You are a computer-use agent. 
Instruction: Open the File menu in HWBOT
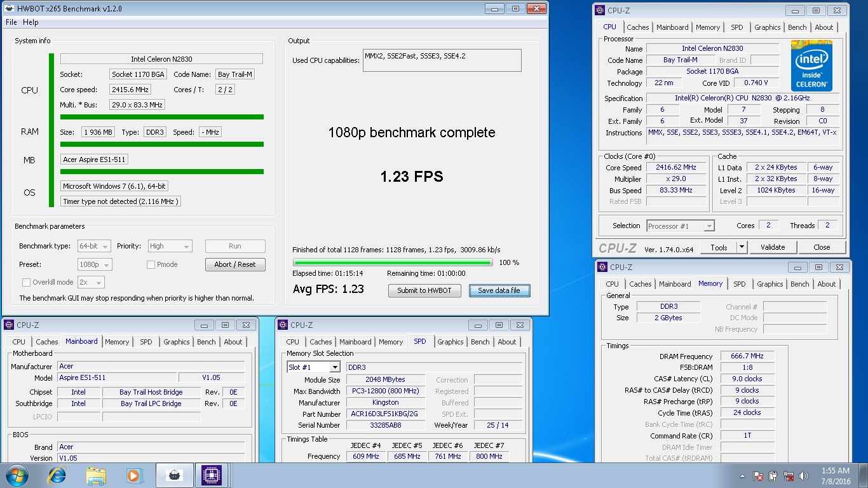[11, 22]
